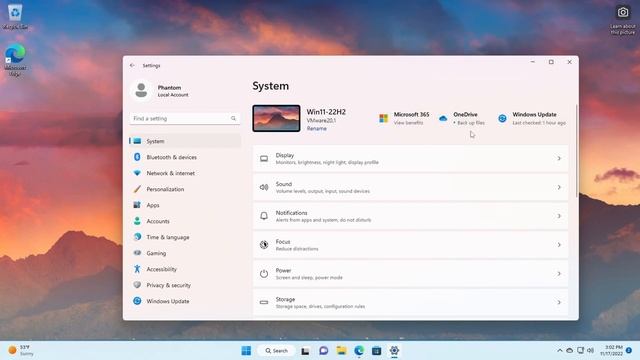Click the taskbar Search box
The height and width of the screenshot is (360, 640).
[x=276, y=351]
